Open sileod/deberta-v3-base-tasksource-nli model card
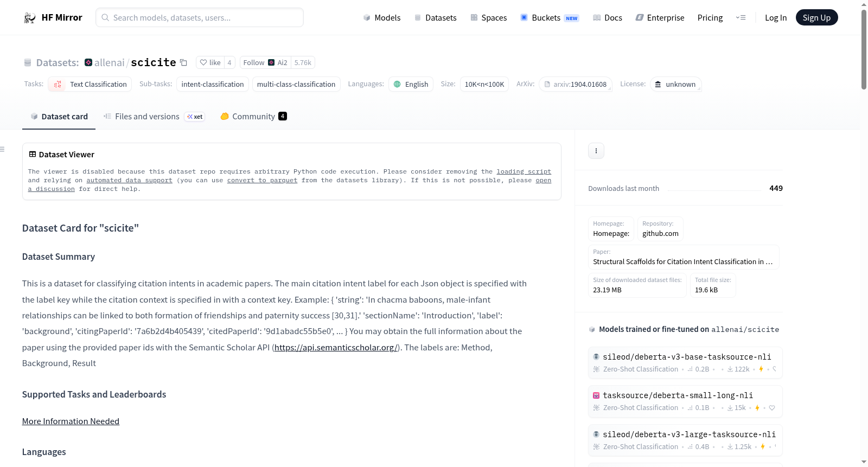This screenshot has height=467, width=868. 685,362
